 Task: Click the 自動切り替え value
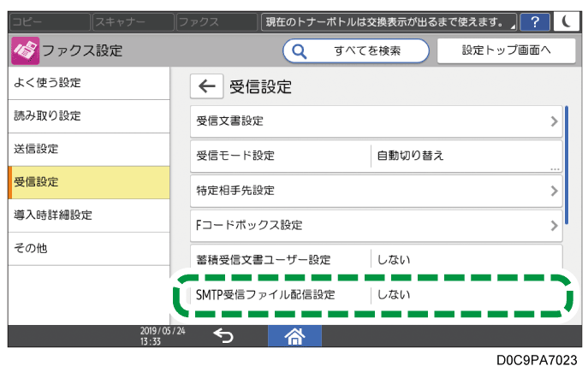click(410, 156)
